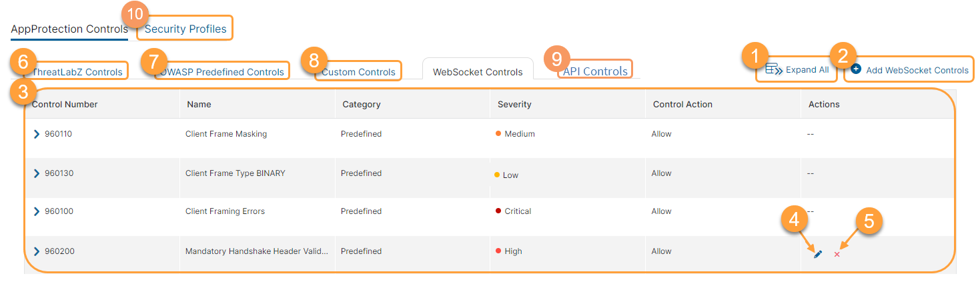Expand row for control 960110
Image resolution: width=980 pixels, height=294 pixels.
click(37, 134)
